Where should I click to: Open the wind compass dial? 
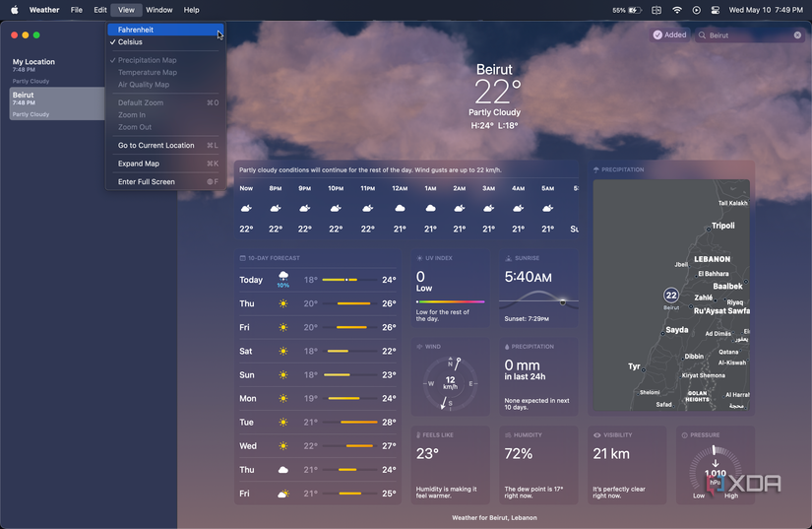pos(450,384)
